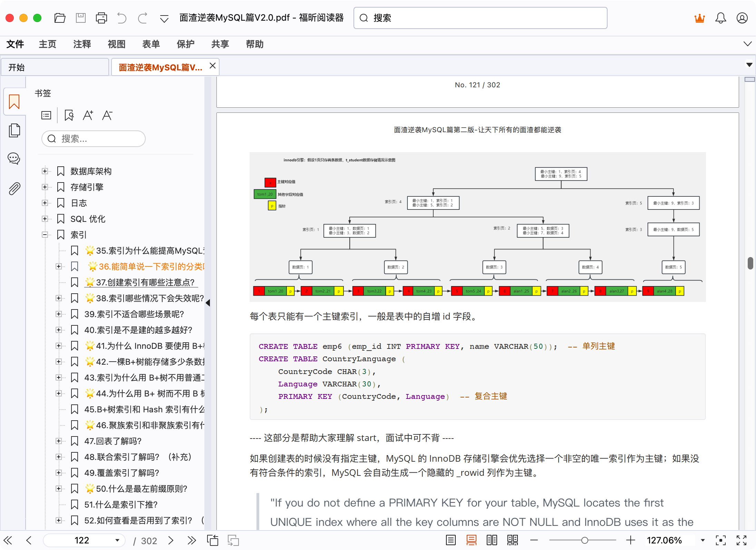Open the 视图 menu

coord(116,44)
